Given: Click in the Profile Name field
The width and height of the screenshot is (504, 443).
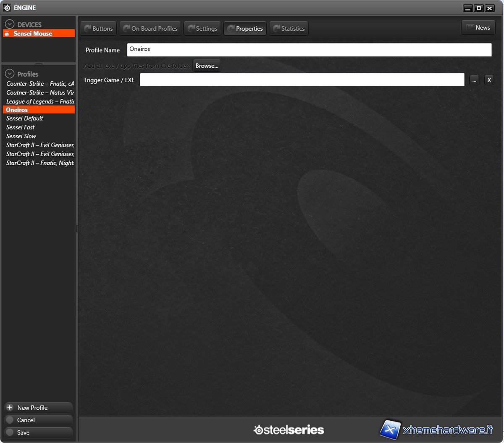Looking at the screenshot, I should tap(309, 50).
